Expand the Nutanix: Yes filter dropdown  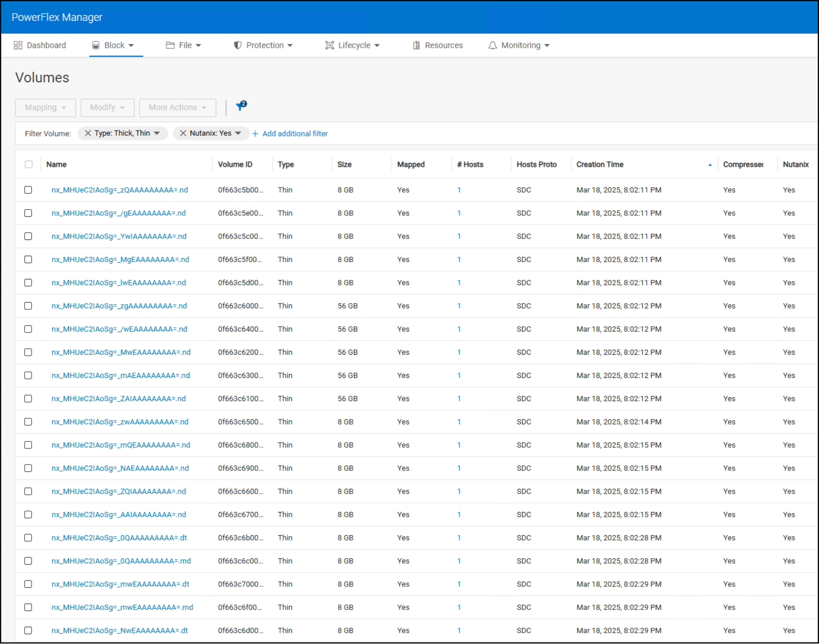238,133
